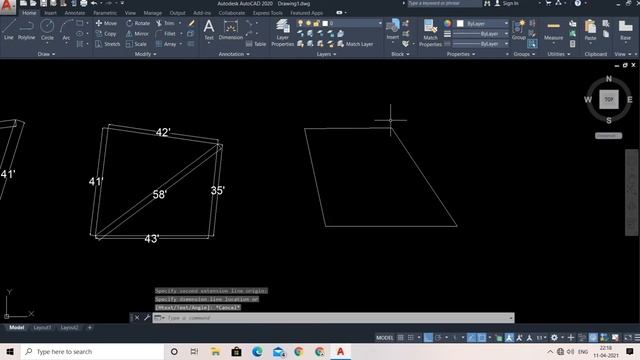Activate the Move command
640x360 pixels.
(x=106, y=23)
